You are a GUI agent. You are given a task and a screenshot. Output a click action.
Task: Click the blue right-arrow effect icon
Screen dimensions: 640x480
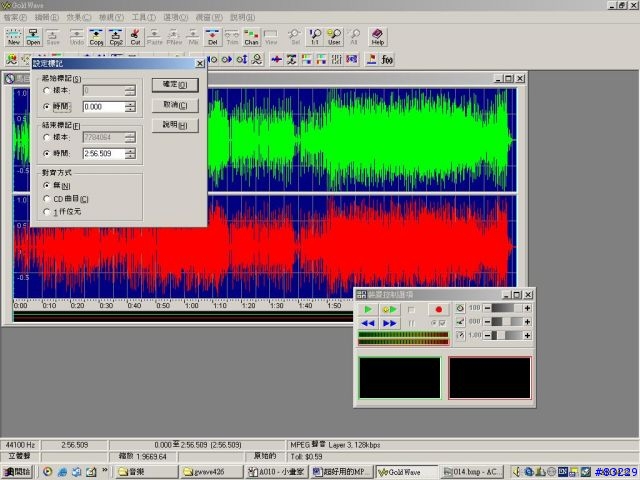tap(227, 60)
